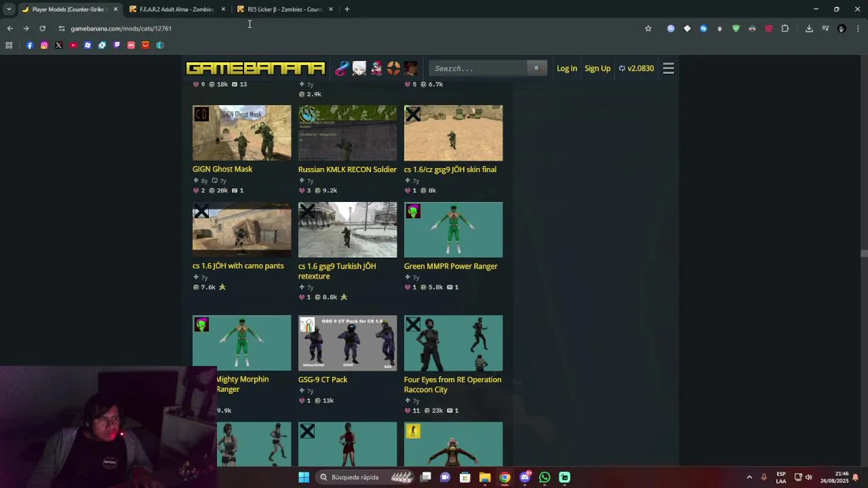The image size is (868, 488).
Task: Go back to the previous page
Action: [x=9, y=28]
